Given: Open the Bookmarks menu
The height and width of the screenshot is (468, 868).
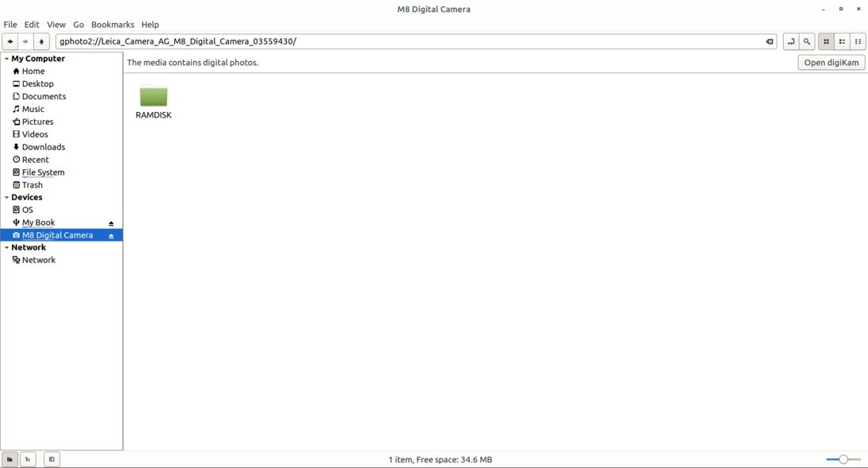Looking at the screenshot, I should pos(112,25).
